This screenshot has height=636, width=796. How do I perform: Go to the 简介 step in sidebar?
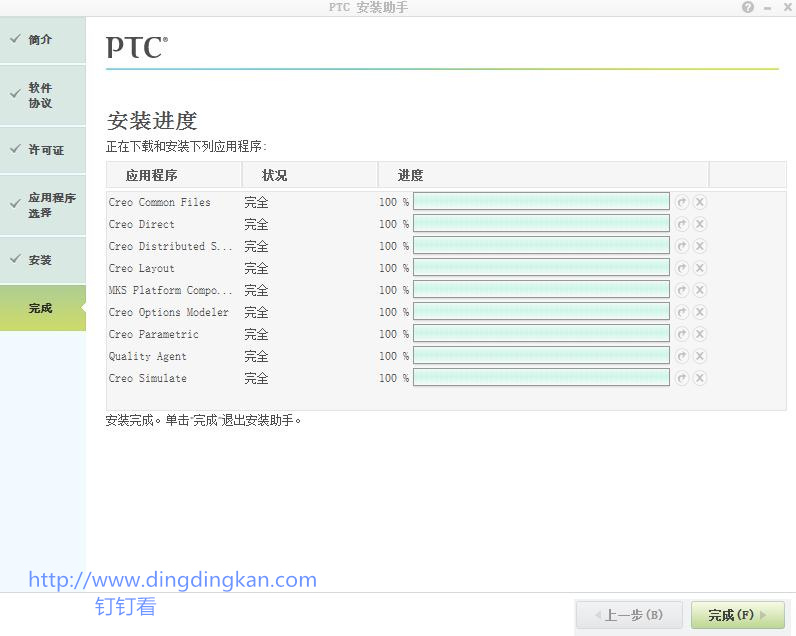43,40
